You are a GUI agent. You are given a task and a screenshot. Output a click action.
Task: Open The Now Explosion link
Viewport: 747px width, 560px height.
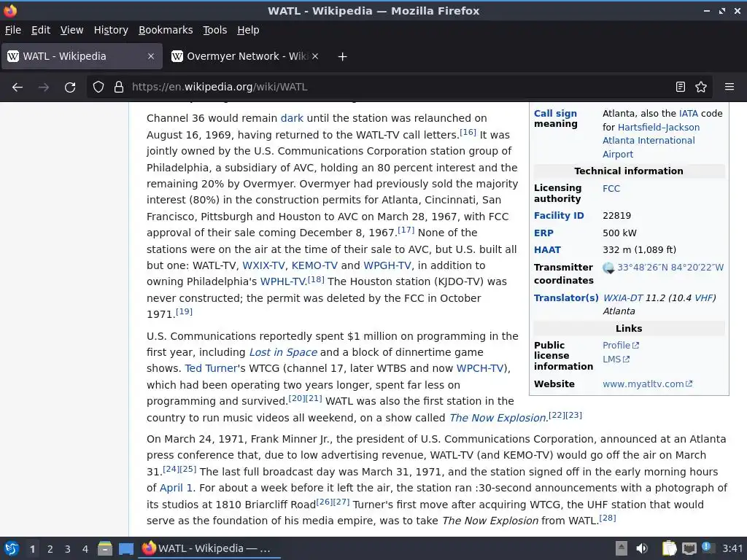(x=498, y=418)
